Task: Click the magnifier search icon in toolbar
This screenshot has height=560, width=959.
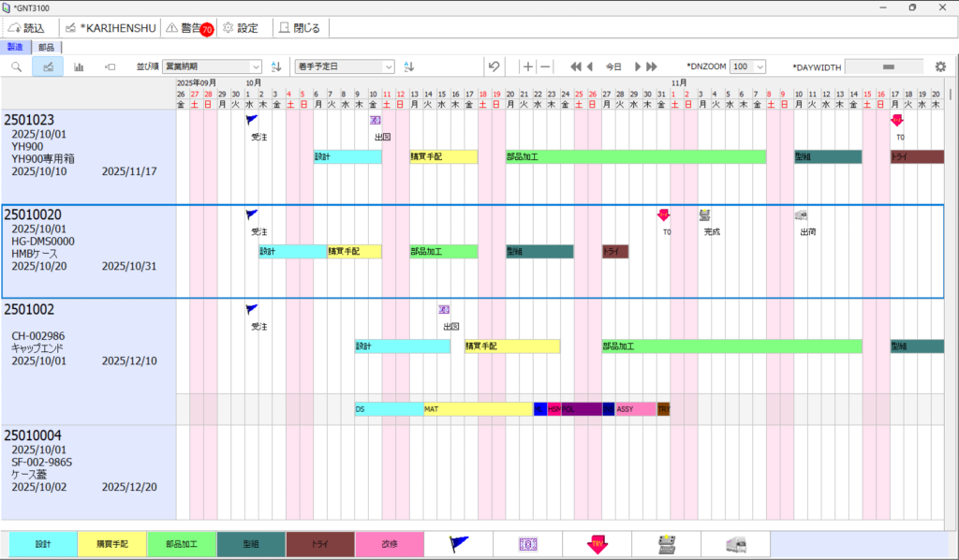Action: click(16, 66)
